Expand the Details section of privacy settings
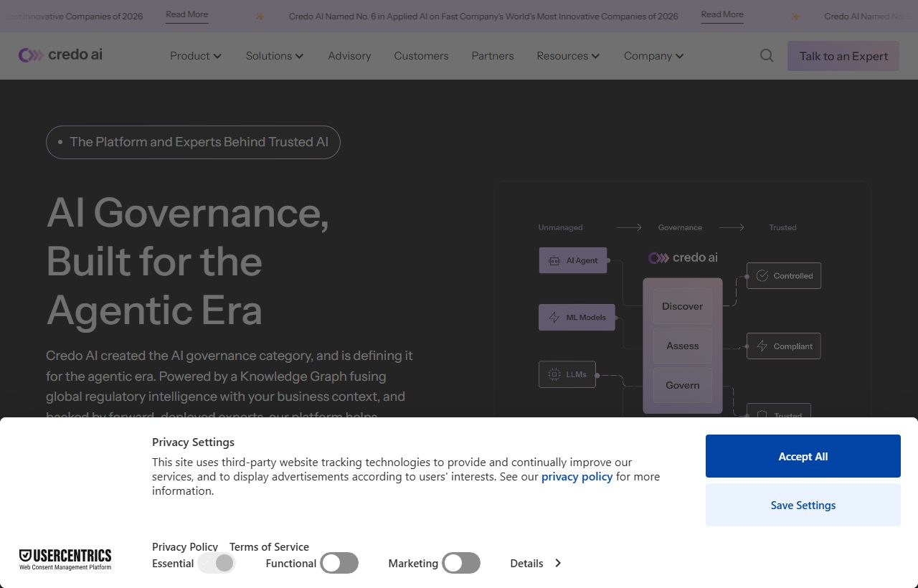The height and width of the screenshot is (588, 918). (x=536, y=564)
